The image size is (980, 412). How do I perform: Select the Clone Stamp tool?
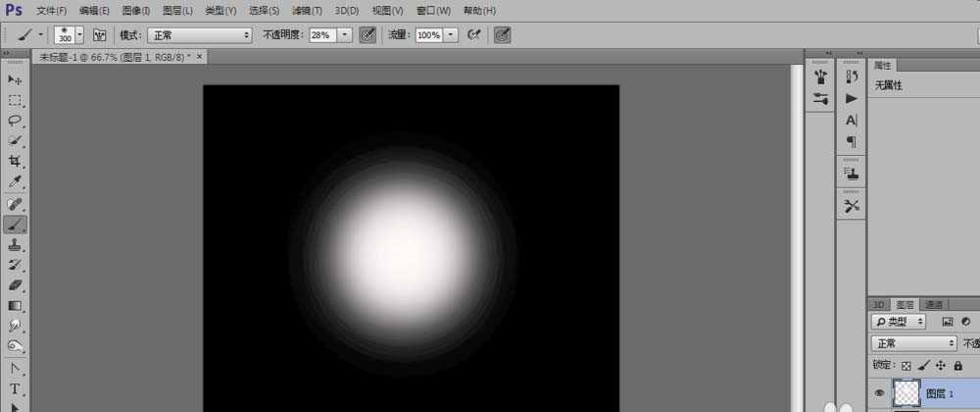click(15, 244)
